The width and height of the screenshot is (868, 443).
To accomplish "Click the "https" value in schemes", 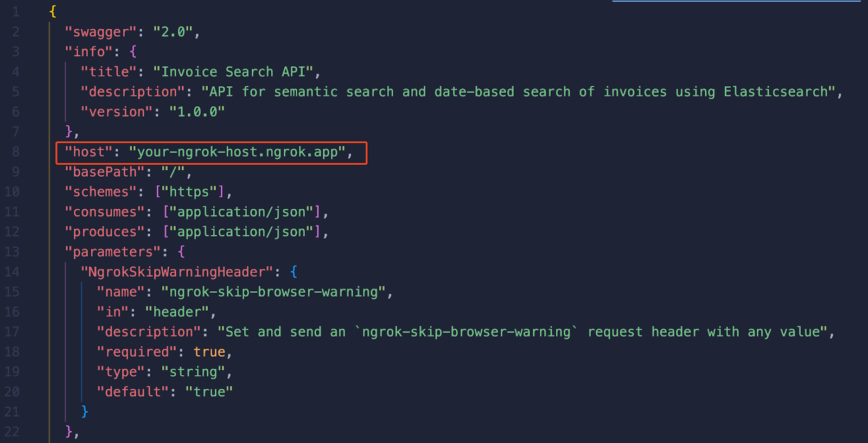I will [x=189, y=192].
